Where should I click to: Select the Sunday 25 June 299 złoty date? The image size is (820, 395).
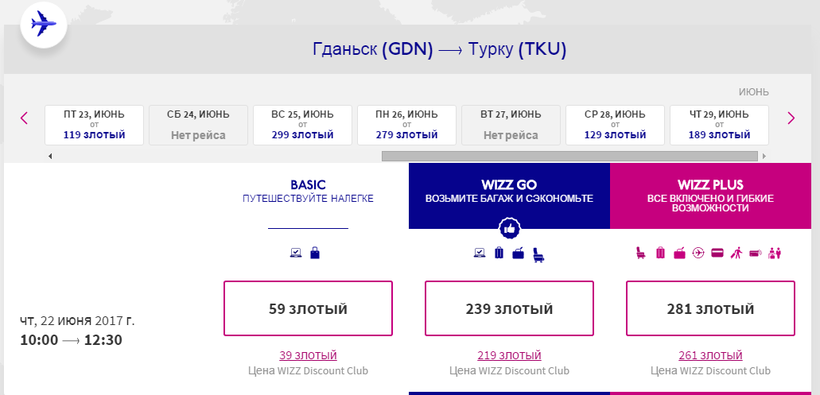pyautogui.click(x=303, y=125)
